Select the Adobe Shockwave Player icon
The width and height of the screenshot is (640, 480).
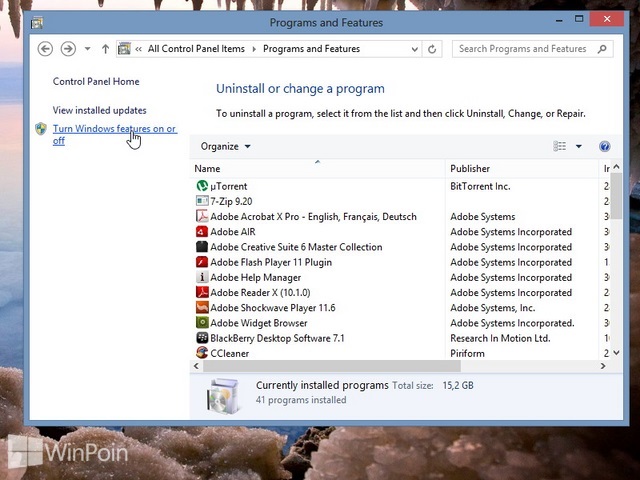202,307
